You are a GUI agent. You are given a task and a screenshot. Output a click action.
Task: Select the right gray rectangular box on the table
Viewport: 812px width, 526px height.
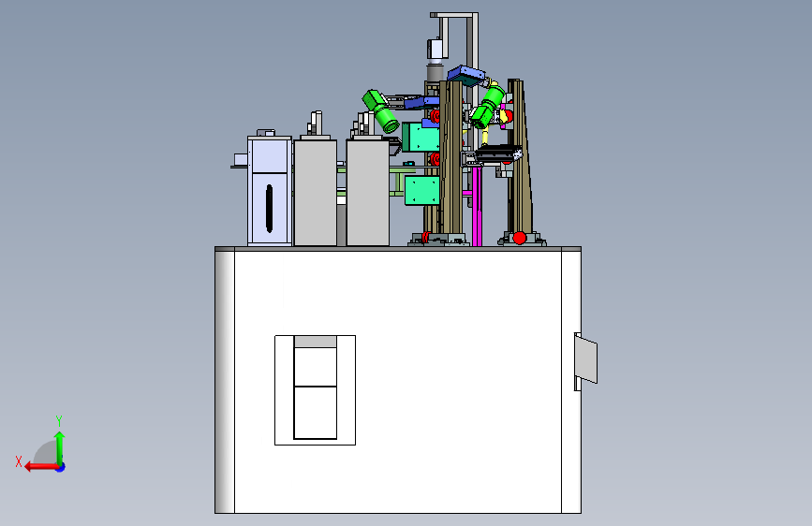(368, 192)
